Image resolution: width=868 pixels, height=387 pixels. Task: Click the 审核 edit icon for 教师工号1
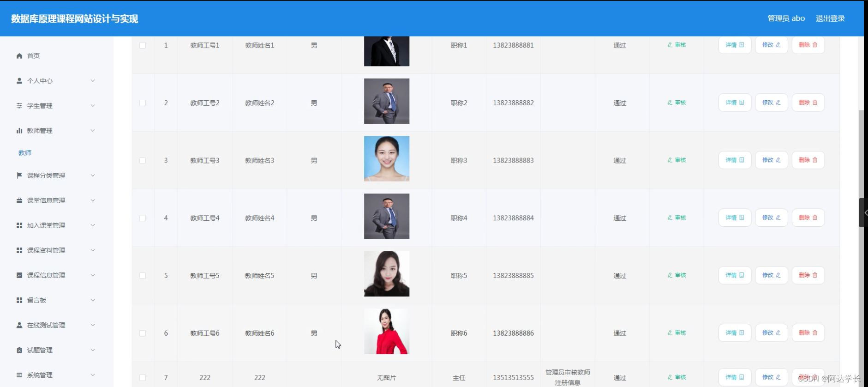coord(670,45)
